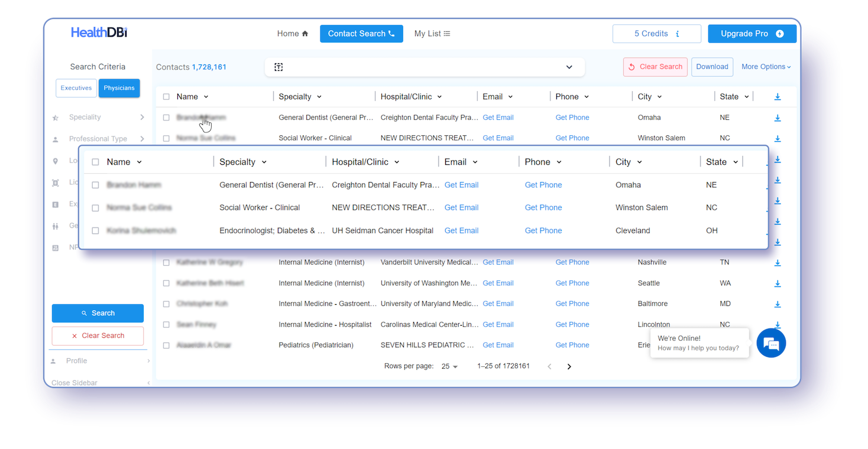Click UH Seidman Cancer Hospital cell
Viewport: 868px width, 449px height.
[383, 230]
